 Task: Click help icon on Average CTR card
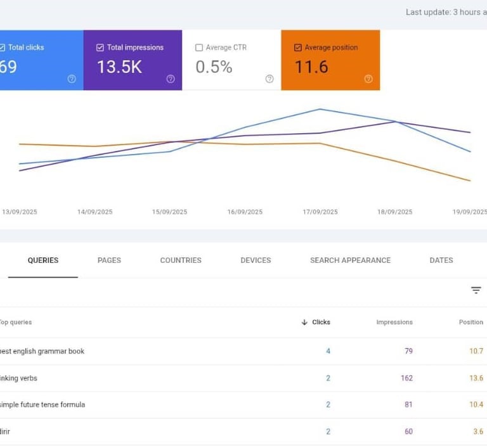tap(269, 79)
